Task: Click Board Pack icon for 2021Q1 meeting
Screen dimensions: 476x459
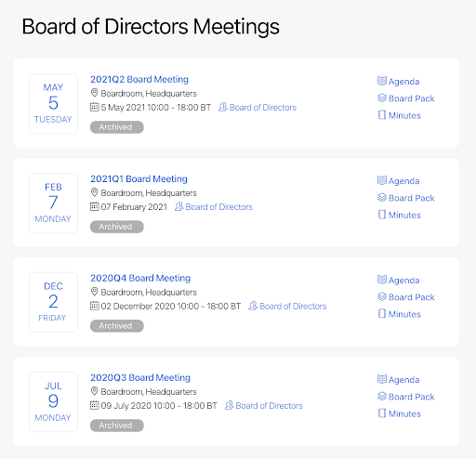Action: point(382,198)
